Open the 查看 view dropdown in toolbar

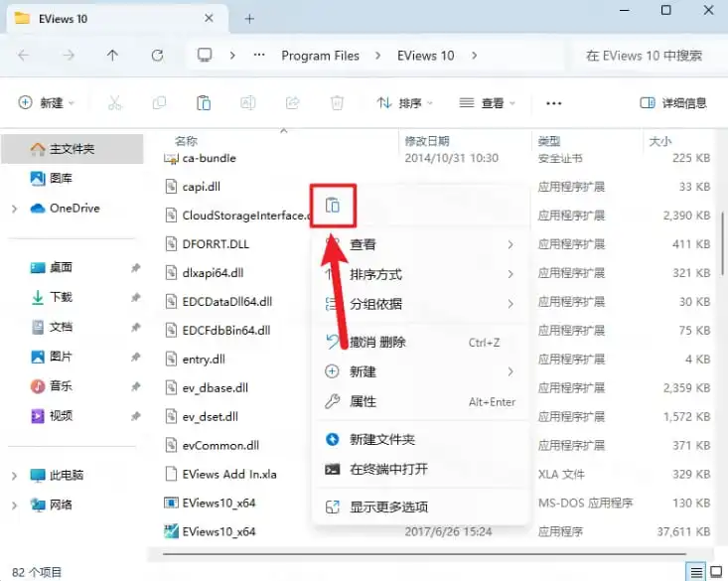[x=487, y=102]
